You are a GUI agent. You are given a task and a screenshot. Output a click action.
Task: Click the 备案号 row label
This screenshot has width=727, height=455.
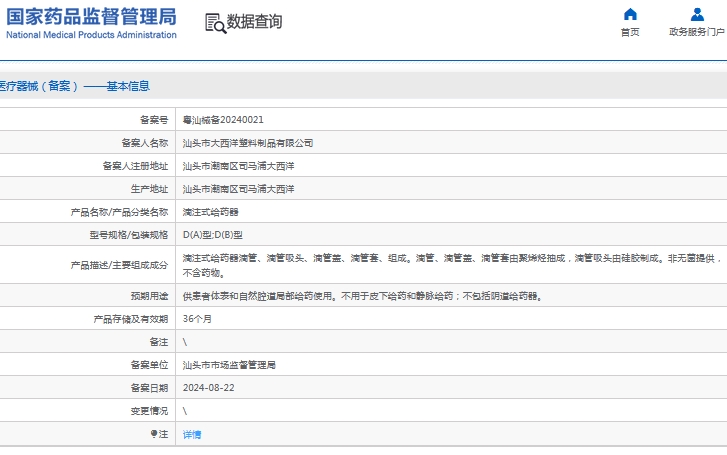pyautogui.click(x=154, y=120)
